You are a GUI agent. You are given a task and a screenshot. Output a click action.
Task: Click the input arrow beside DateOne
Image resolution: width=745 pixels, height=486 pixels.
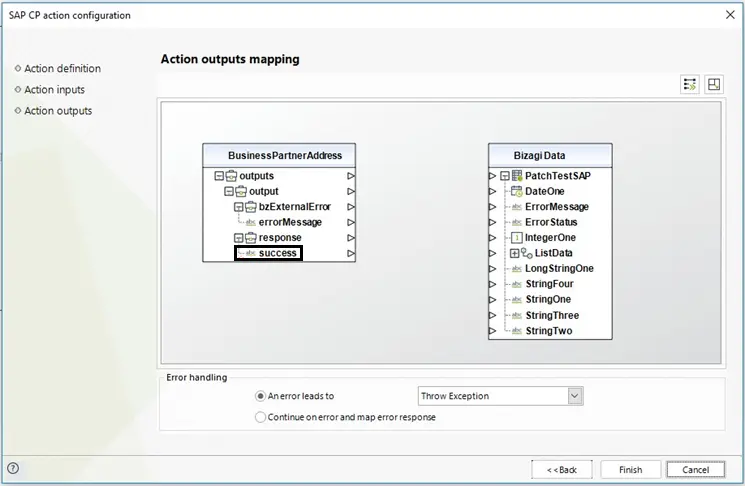(x=493, y=191)
